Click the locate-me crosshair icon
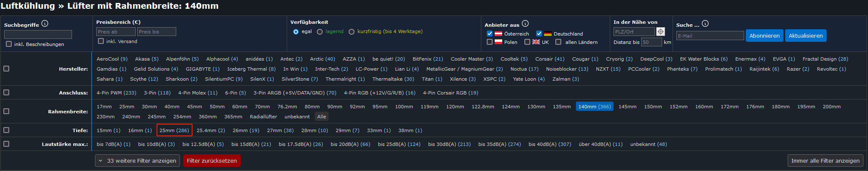 pos(660,32)
